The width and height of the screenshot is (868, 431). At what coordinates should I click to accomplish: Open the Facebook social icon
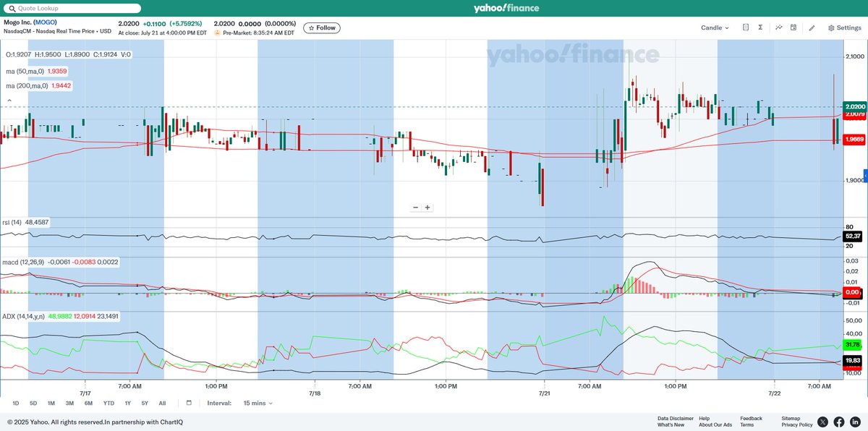[839, 422]
